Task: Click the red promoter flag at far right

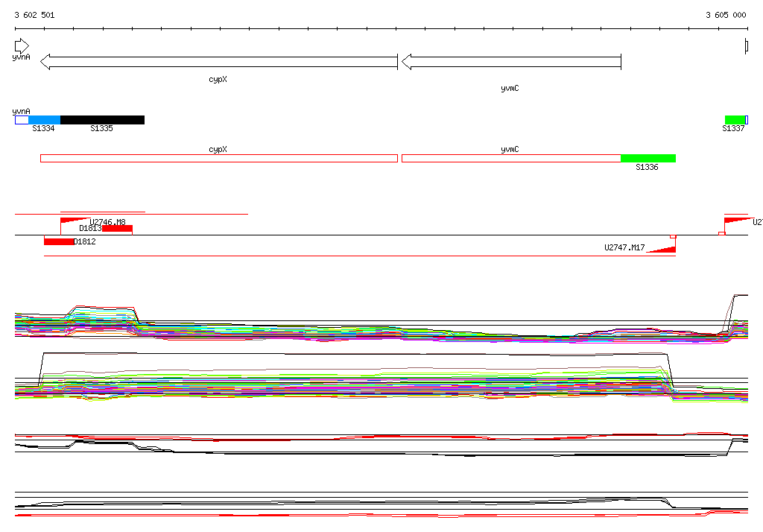Action: click(x=738, y=221)
